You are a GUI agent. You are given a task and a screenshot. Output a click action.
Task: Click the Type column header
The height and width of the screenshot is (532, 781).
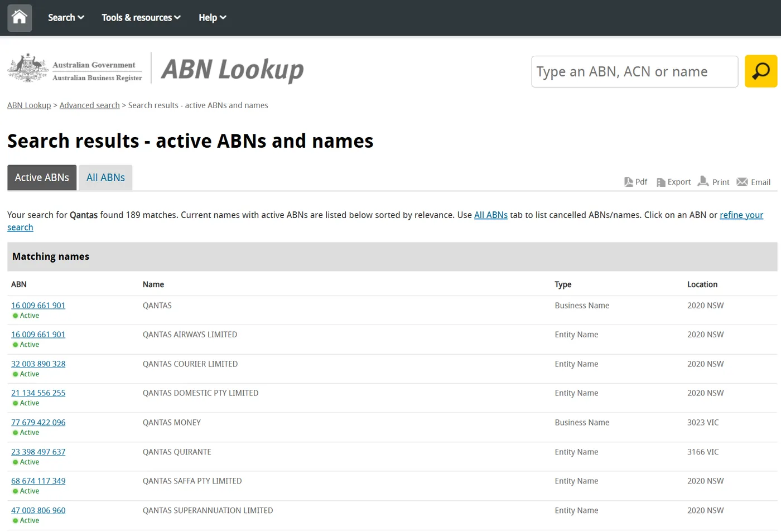563,284
